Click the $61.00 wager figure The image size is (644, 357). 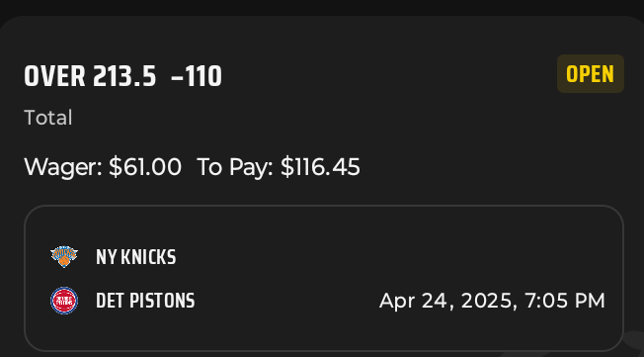point(145,167)
